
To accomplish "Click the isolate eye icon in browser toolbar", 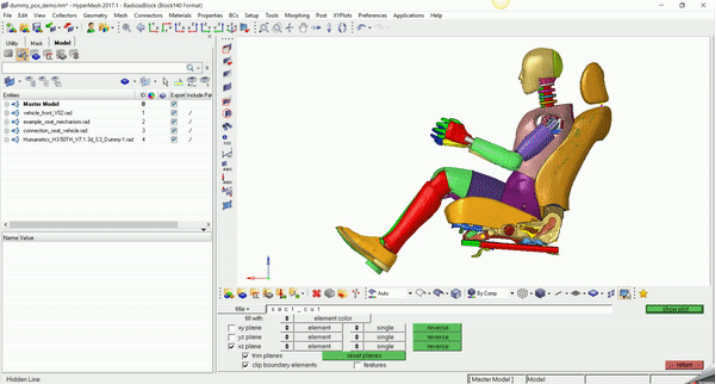I will coord(205,82).
